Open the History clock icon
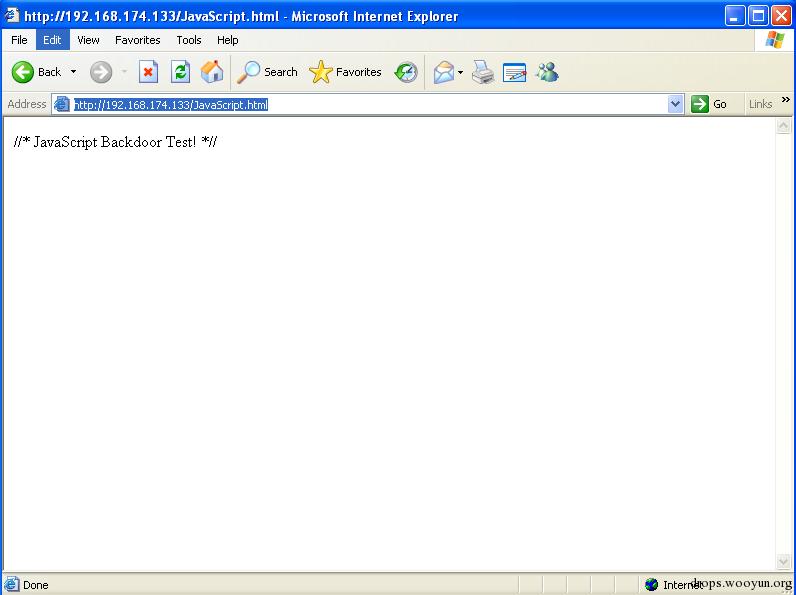Screen dimensions: 796x595 406,72
